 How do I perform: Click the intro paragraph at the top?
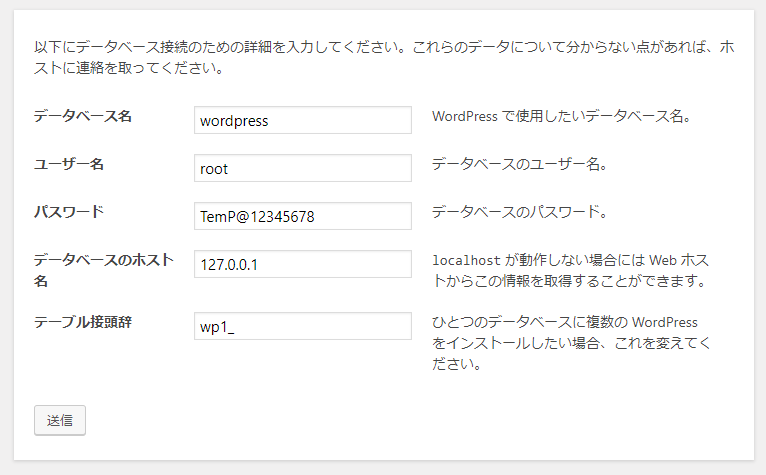coord(384,59)
